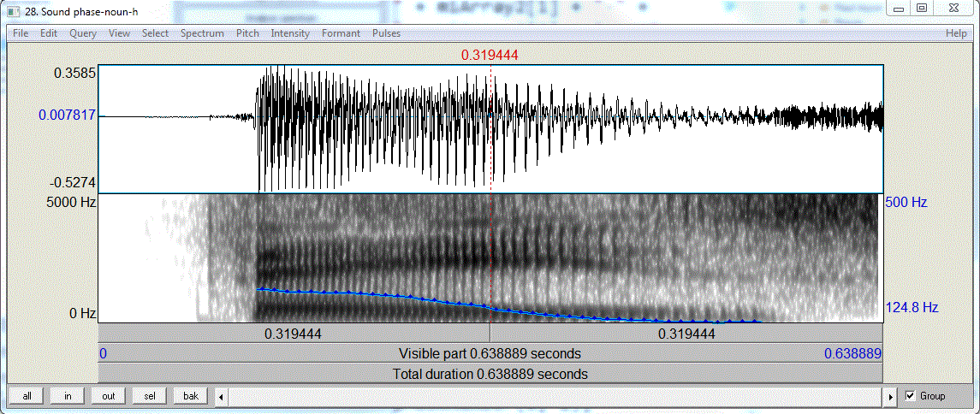980x414 pixels.
Task: Minimize the Sound editor window
Action: [900, 8]
